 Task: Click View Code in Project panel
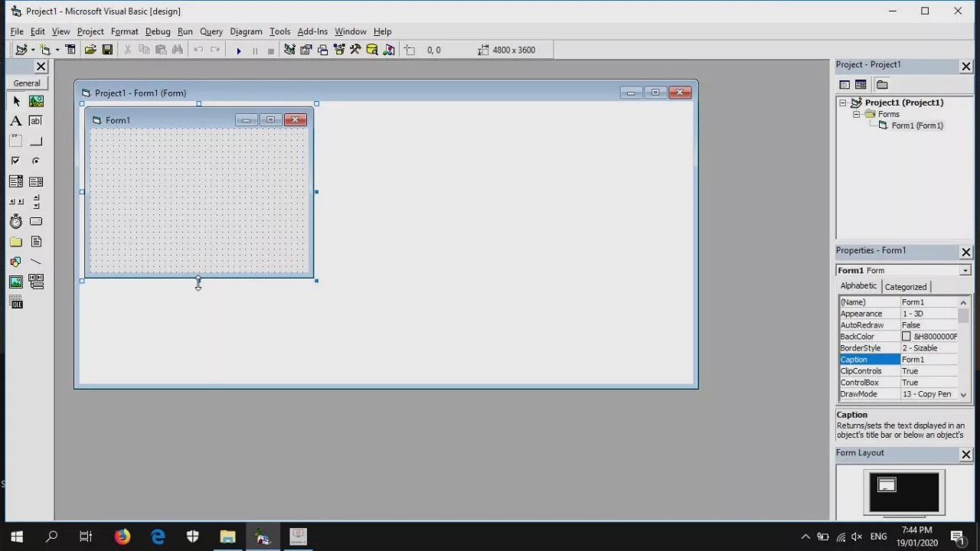click(x=844, y=85)
